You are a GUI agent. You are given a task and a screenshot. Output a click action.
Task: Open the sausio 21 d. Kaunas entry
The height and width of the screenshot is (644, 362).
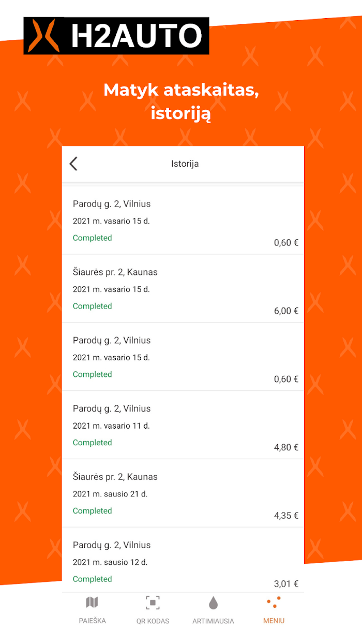tap(183, 493)
